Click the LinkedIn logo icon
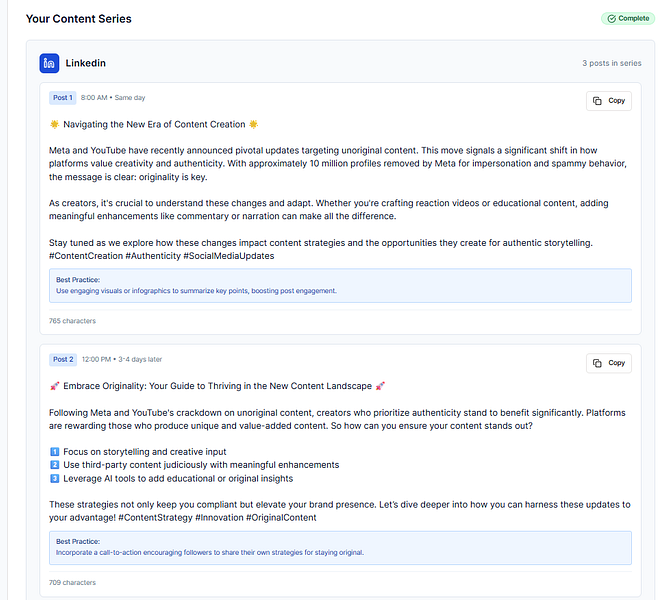Screen dimensions: 668x600 [49, 63]
